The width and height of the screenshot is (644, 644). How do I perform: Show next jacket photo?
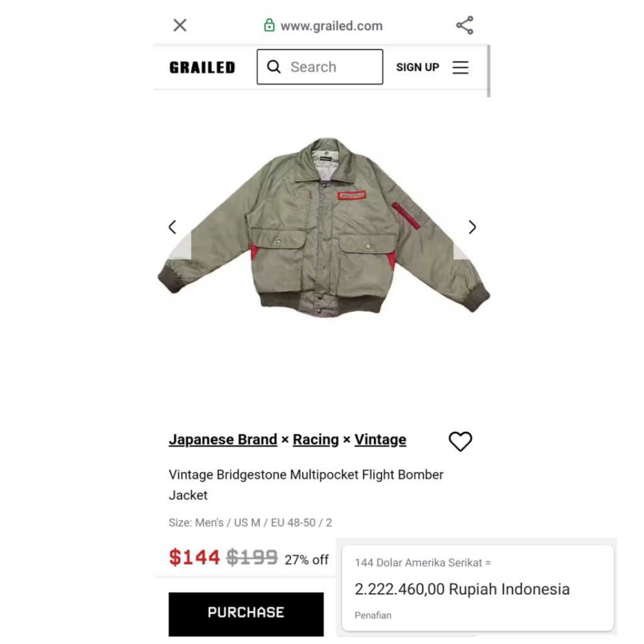tap(472, 227)
